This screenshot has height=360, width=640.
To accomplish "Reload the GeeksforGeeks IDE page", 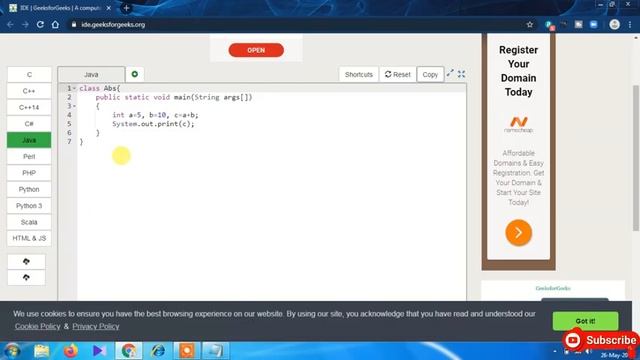I will (40, 24).
